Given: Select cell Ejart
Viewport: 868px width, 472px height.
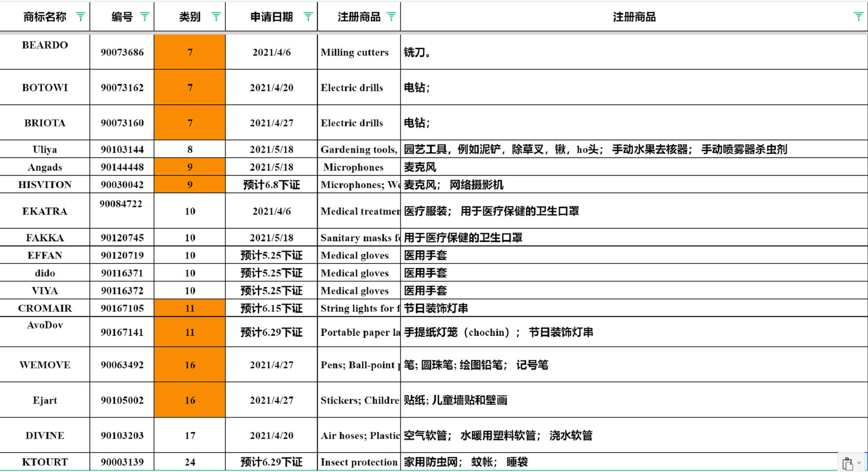Looking at the screenshot, I should tap(45, 400).
